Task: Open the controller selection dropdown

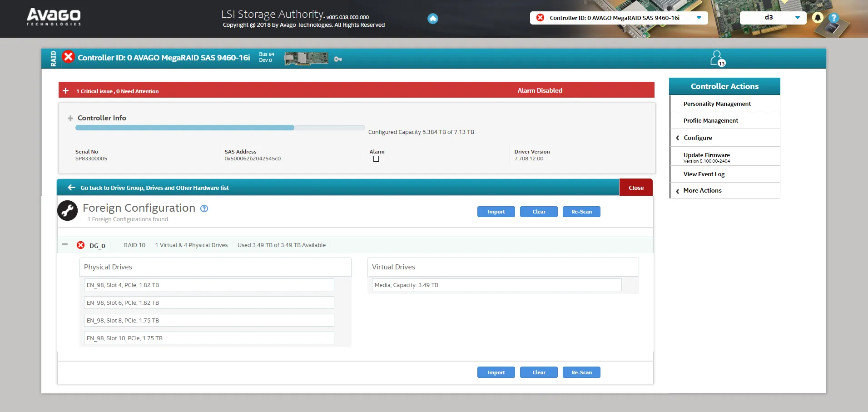Action: pos(699,18)
